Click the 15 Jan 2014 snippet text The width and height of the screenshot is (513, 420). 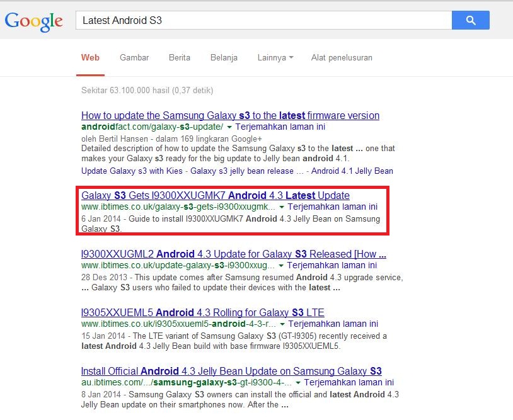[x=234, y=341]
